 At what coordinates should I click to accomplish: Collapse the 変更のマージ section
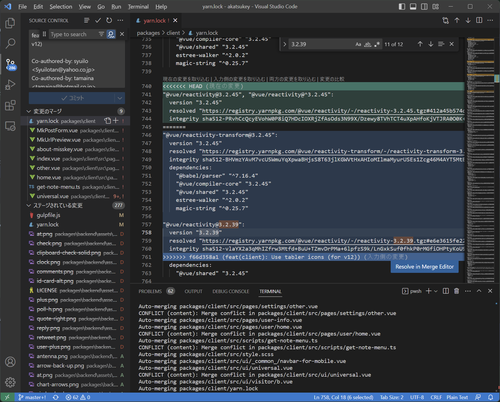(x=29, y=111)
